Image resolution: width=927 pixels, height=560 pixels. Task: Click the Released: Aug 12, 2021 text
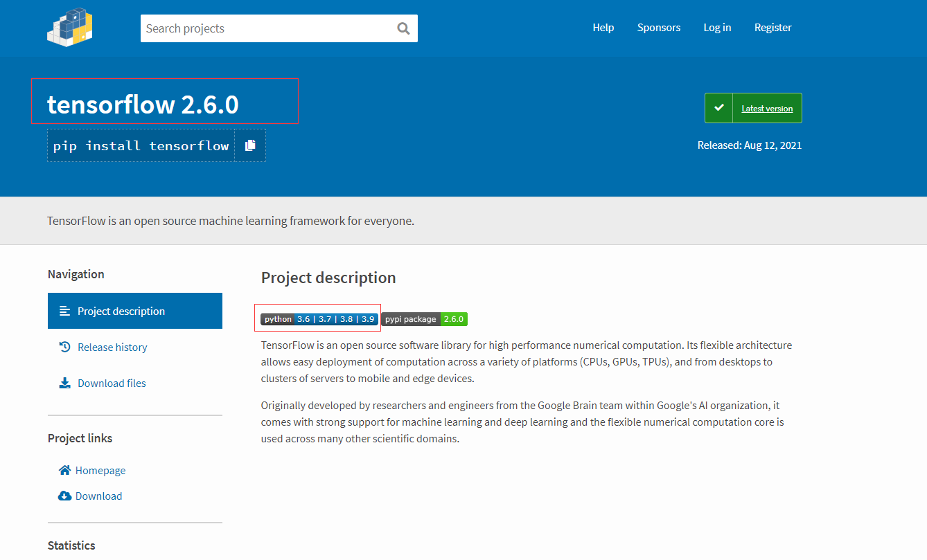pos(750,145)
